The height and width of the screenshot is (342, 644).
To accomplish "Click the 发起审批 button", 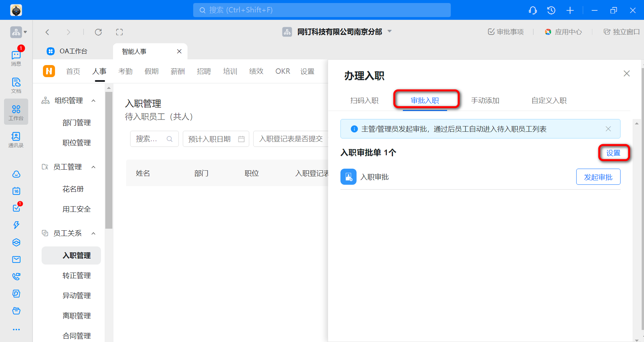I will pyautogui.click(x=598, y=177).
